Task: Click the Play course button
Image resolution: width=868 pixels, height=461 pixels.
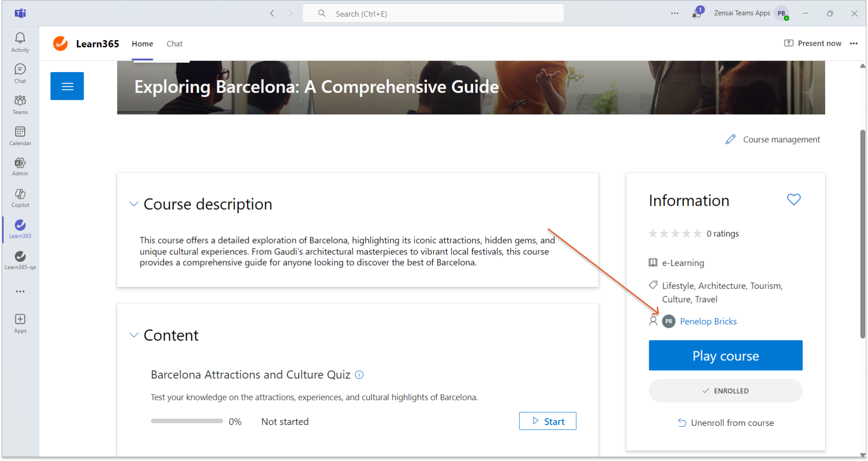Action: (x=725, y=356)
